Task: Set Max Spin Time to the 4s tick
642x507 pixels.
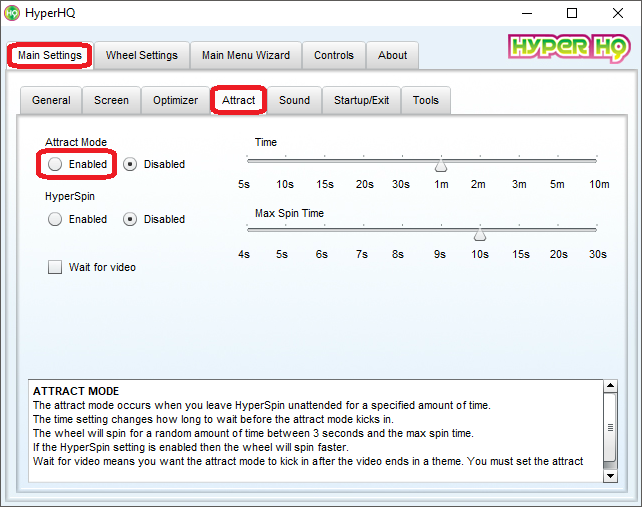Action: coord(247,230)
